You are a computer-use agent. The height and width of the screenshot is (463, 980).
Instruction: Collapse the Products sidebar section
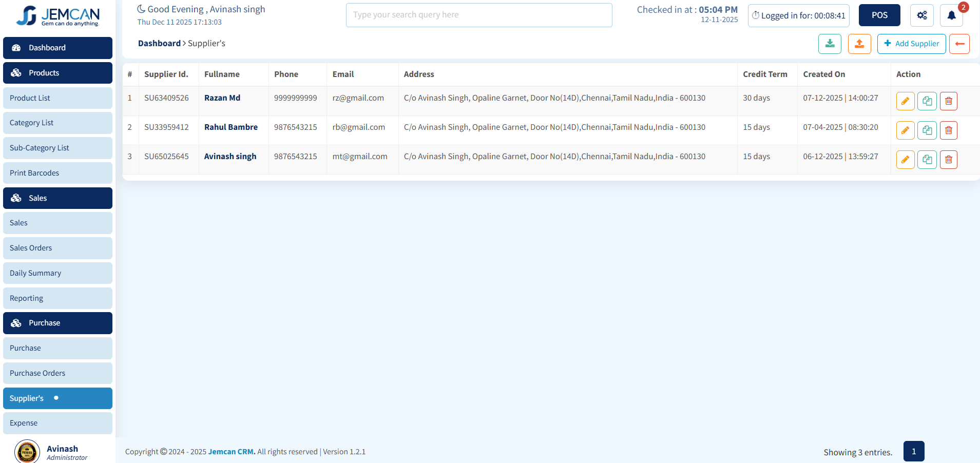(57, 73)
